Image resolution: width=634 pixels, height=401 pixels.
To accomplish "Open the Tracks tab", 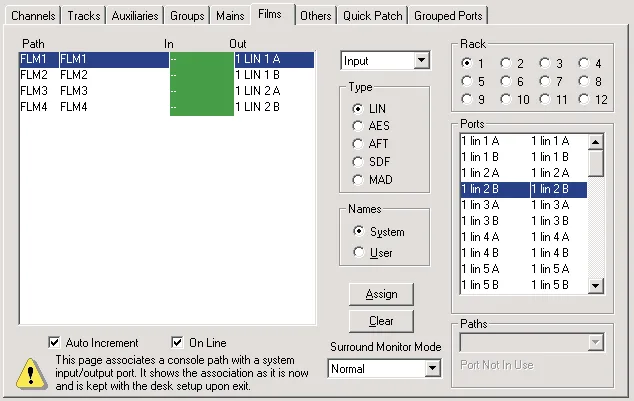I will [x=83, y=16].
